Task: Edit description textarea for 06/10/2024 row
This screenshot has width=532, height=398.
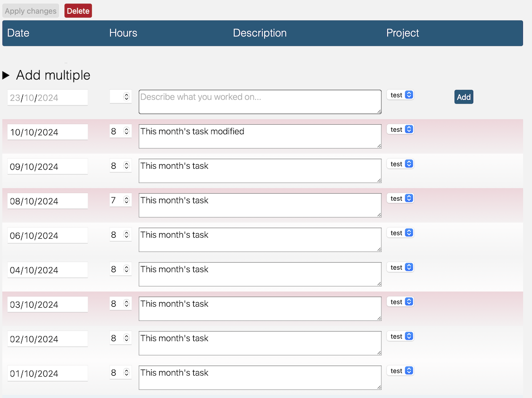Action: (x=260, y=240)
